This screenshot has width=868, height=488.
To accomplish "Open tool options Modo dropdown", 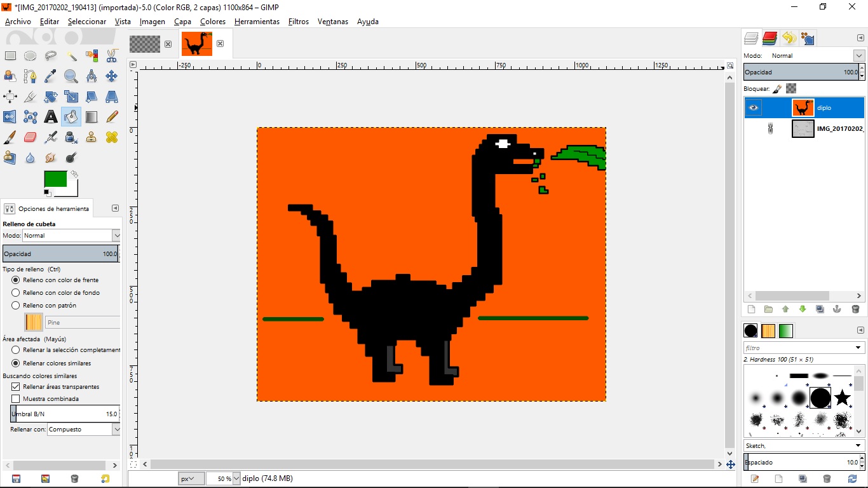I will coord(71,236).
